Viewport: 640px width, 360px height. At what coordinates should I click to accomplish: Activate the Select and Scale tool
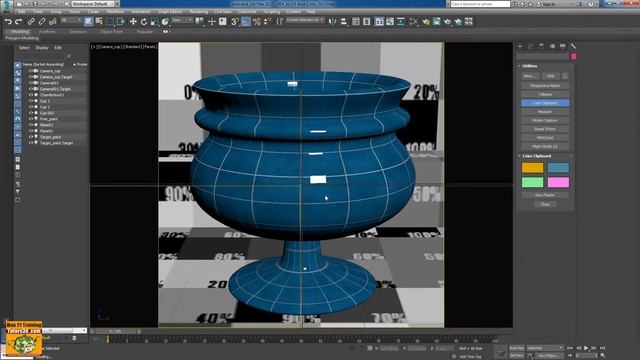tap(154, 22)
